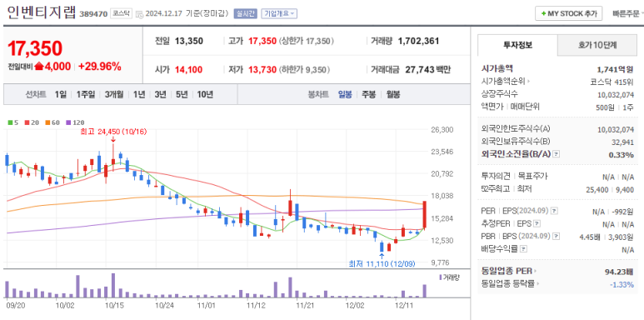Viewport: 644px width, 320px height.
Task: Click the 코스닥 market badge
Action: (121, 13)
